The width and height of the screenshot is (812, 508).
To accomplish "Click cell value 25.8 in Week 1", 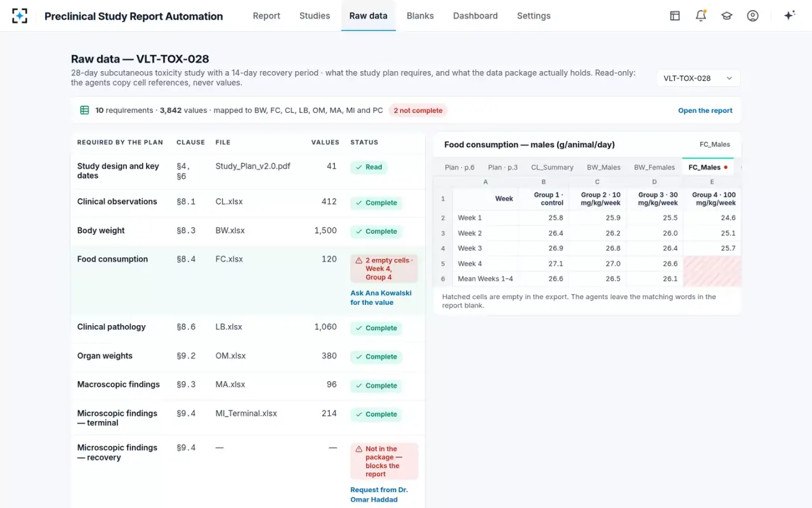I will (x=544, y=218).
